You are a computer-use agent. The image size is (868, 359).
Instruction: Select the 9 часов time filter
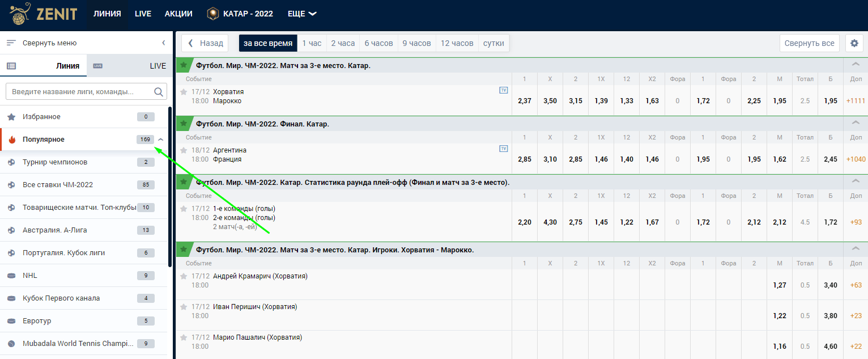coord(417,43)
